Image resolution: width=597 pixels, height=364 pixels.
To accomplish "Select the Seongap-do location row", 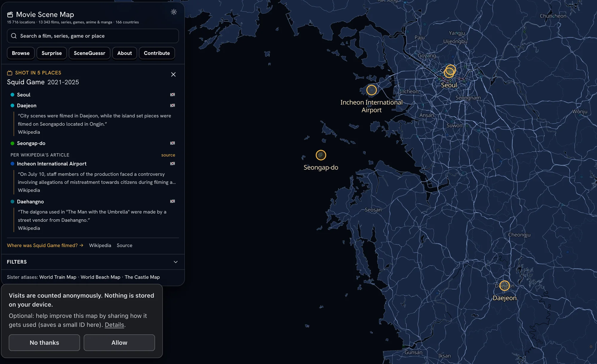I will click(93, 143).
